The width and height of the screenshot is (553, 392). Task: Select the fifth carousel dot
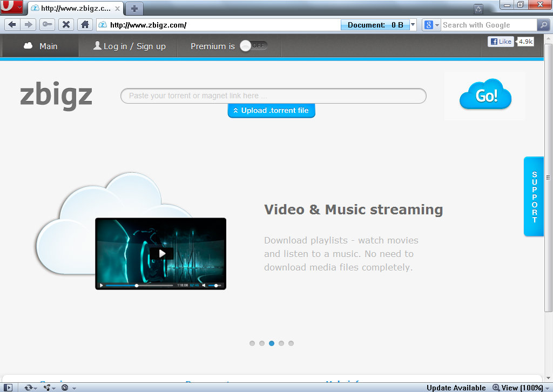click(x=291, y=343)
